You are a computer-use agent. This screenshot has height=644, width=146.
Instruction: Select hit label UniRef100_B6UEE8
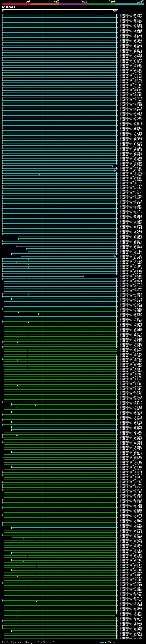pyautogui.click(x=131, y=216)
